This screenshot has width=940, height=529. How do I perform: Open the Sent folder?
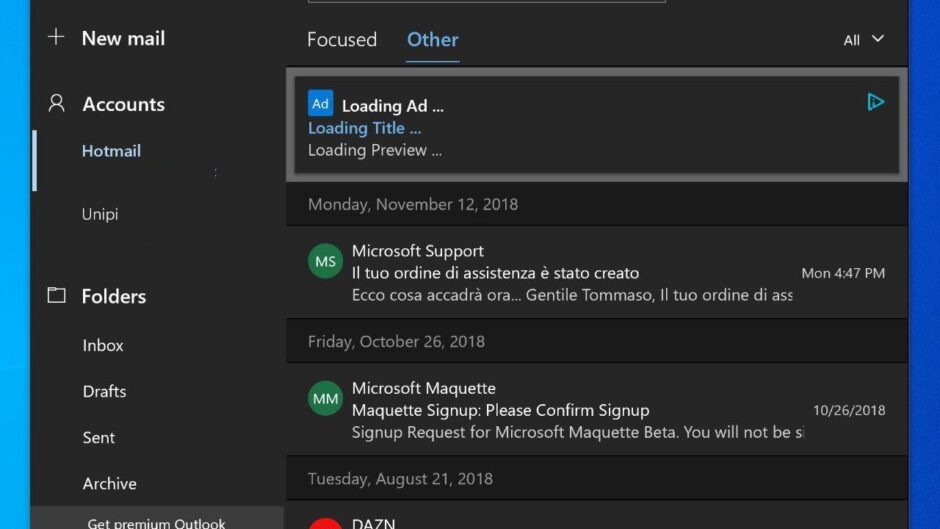coord(99,437)
